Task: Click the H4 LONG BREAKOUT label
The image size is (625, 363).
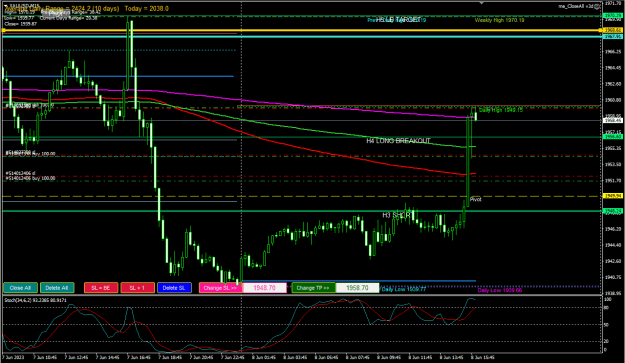Action: tap(398, 141)
